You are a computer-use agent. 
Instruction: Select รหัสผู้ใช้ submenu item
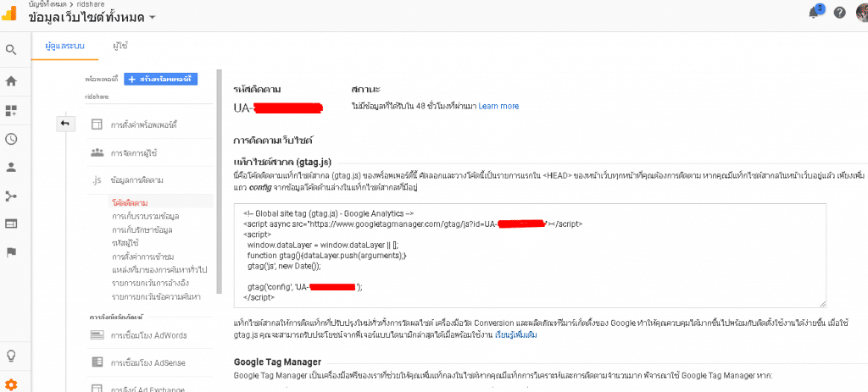pos(125,243)
